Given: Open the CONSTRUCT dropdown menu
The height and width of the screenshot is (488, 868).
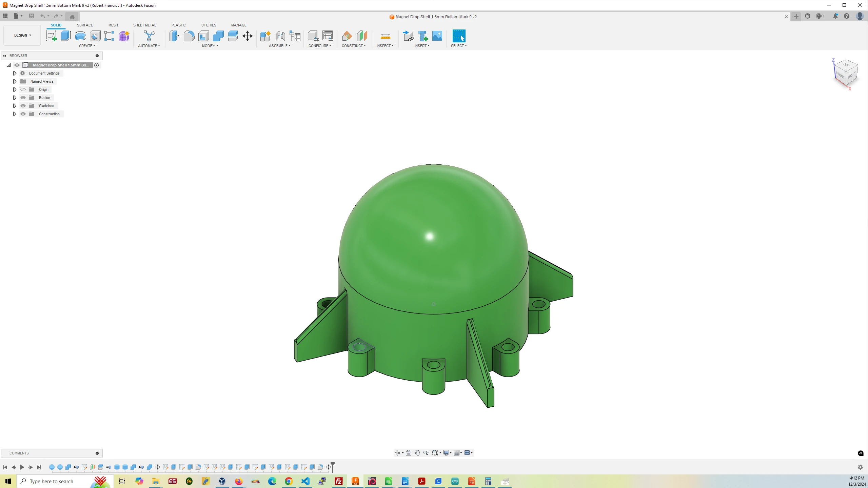Looking at the screenshot, I should point(354,46).
